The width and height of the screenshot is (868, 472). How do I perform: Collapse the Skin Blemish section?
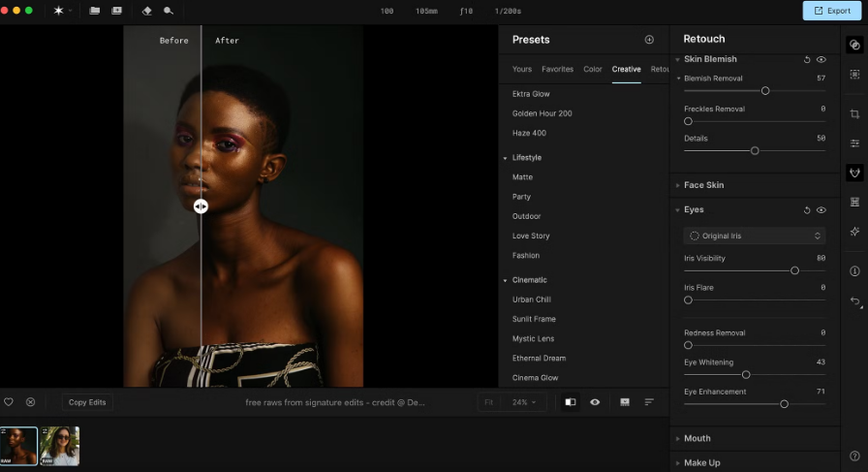pyautogui.click(x=677, y=59)
